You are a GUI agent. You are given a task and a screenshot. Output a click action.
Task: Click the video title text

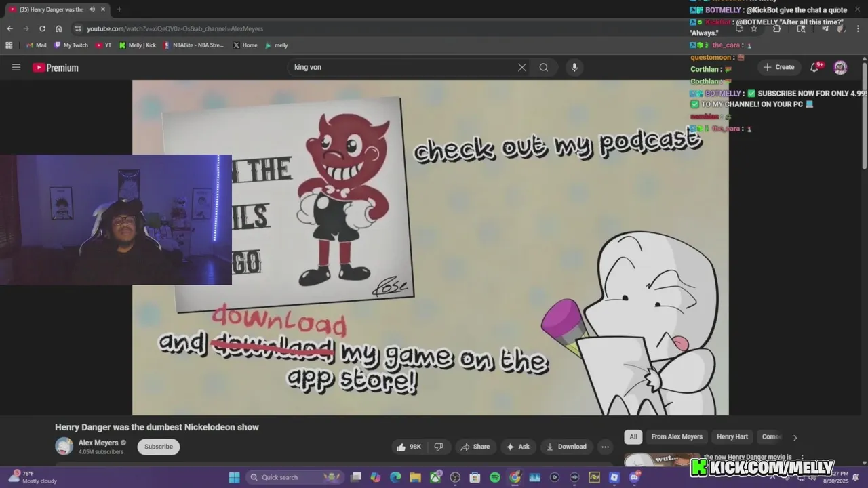tap(157, 427)
